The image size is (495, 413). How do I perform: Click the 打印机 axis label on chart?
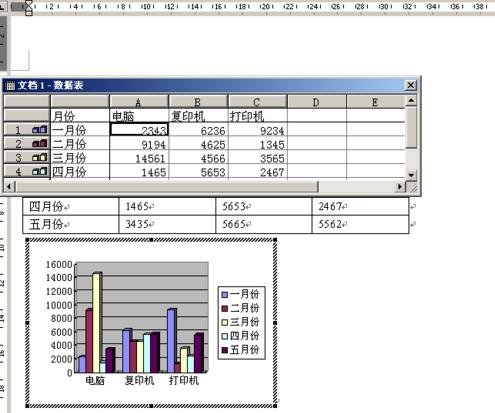pyautogui.click(x=184, y=380)
